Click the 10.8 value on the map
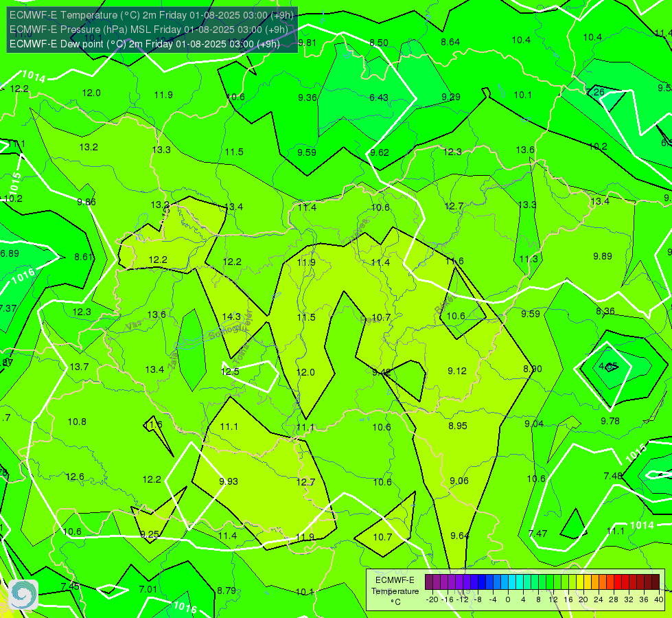 (x=77, y=422)
